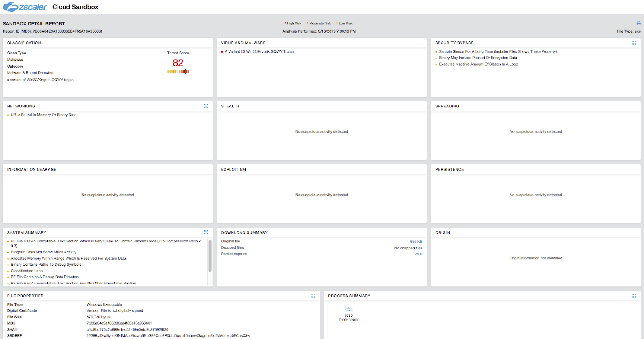Click the Zscaler logo
This screenshot has width=644, height=339.
pyautogui.click(x=25, y=7)
